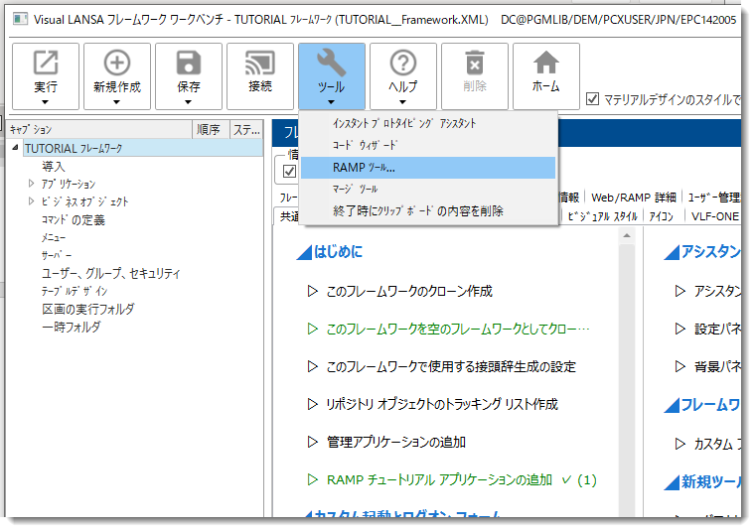This screenshot has width=756, height=532.
Task: Select コマンドの定義 tree item
Action: (73, 219)
